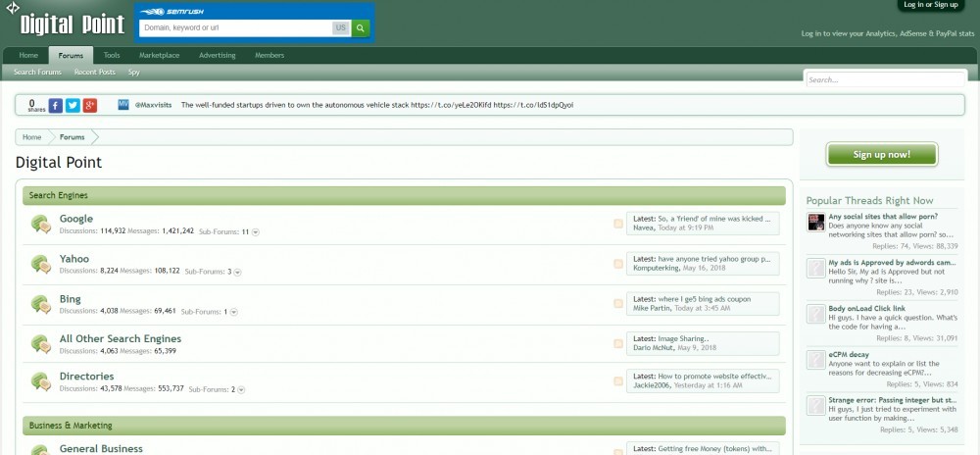Share on Facebook icon
Viewport: 980px width, 455px height.
(56, 106)
